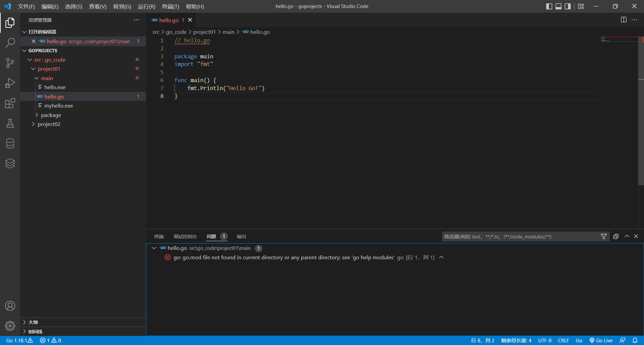The height and width of the screenshot is (345, 644).
Task: Open the Run and Debug view
Action: click(10, 83)
